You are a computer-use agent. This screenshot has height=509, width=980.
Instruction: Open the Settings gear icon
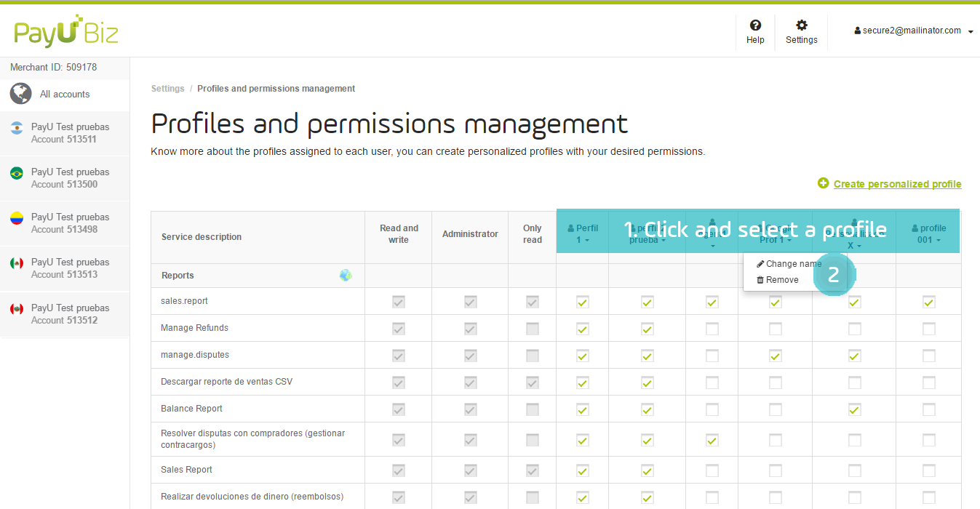pyautogui.click(x=801, y=25)
